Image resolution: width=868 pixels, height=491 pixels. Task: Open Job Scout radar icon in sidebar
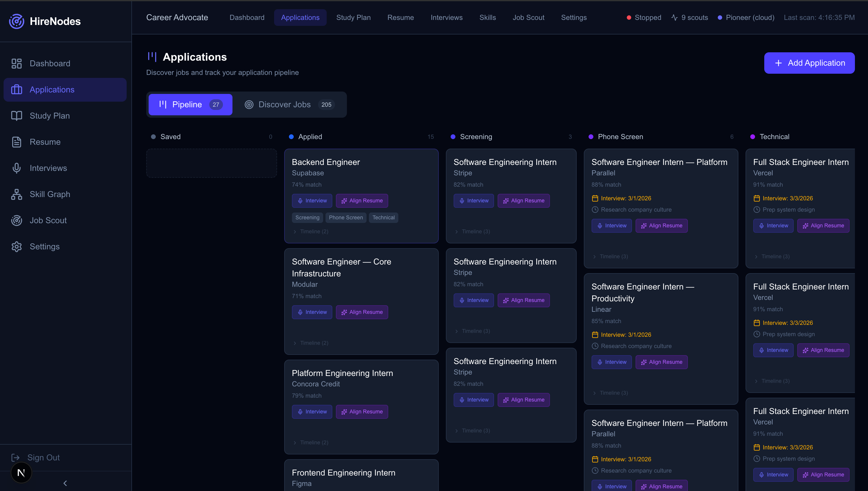17,221
